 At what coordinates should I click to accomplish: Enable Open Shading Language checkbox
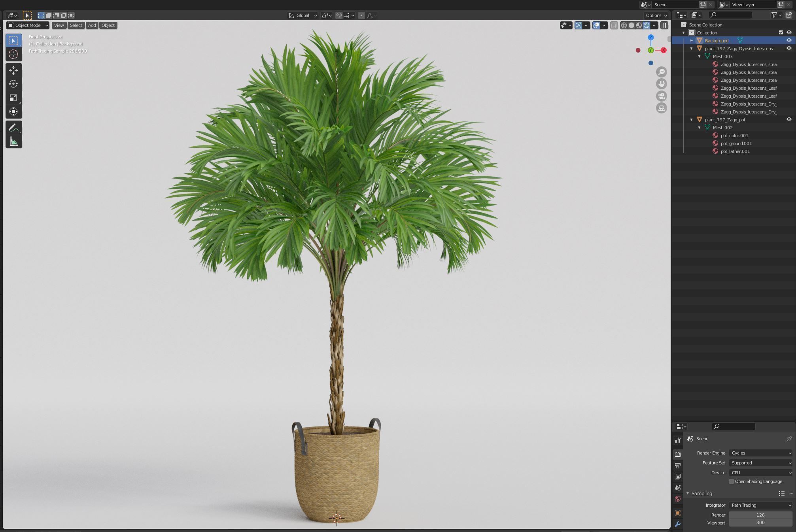pyautogui.click(x=732, y=481)
